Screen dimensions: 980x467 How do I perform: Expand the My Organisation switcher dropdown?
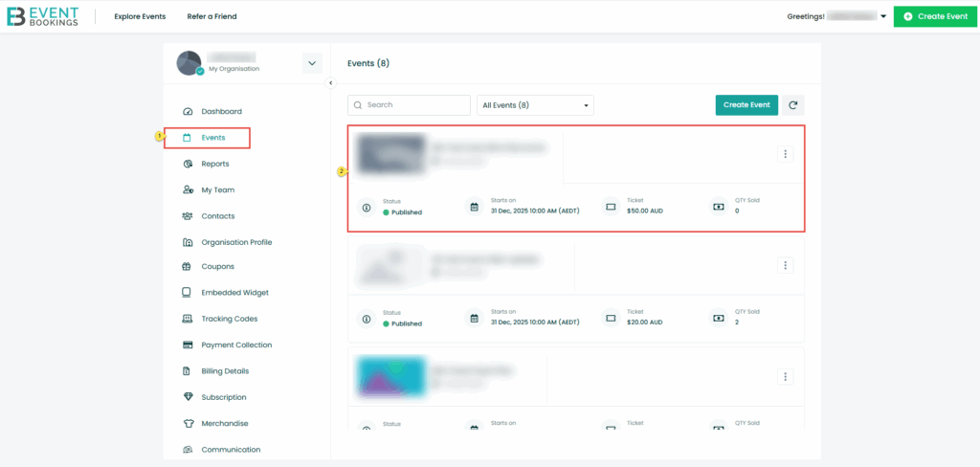pos(312,64)
